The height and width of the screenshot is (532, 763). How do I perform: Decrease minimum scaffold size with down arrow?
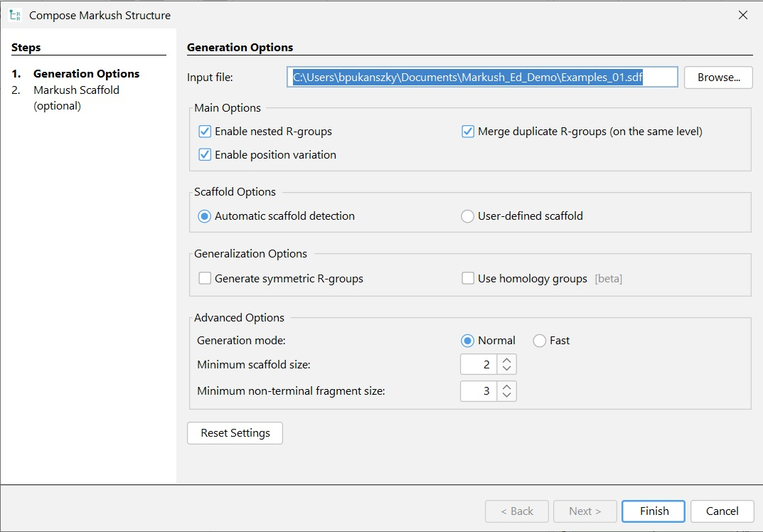click(x=506, y=369)
